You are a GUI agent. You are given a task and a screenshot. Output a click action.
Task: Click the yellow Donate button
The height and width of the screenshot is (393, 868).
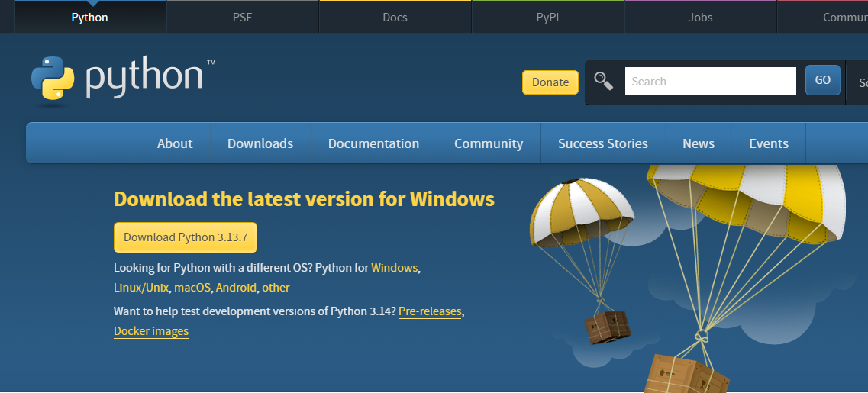[x=550, y=82]
